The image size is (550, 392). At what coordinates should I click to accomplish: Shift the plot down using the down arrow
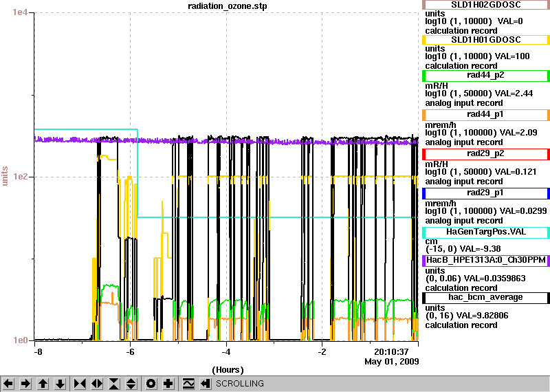(x=60, y=384)
